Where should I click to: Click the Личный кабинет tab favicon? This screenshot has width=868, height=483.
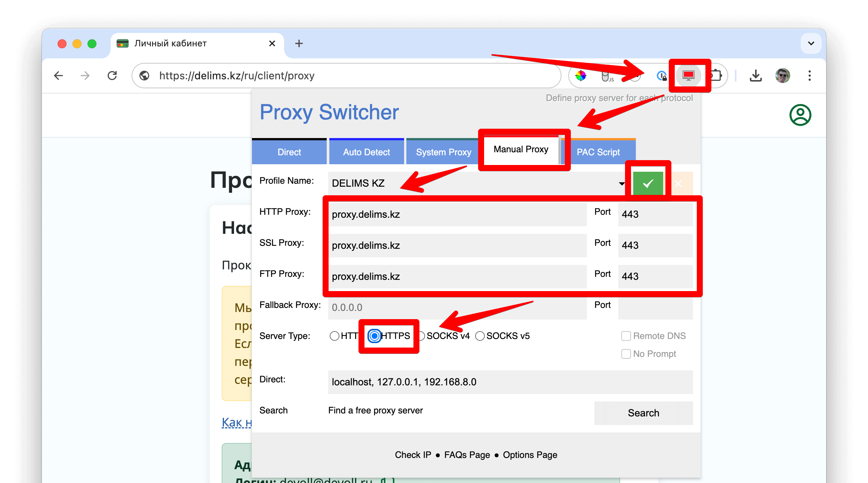(x=122, y=43)
